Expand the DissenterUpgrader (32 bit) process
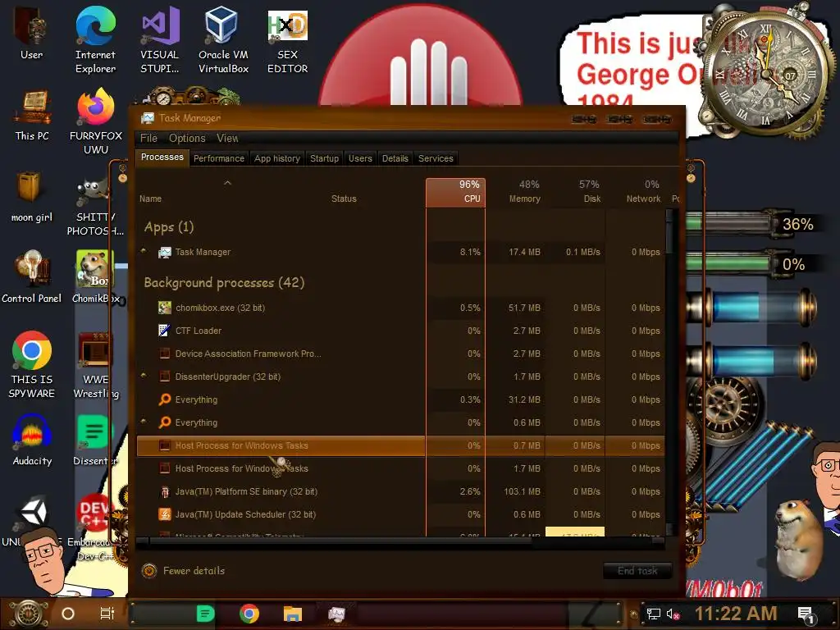 (x=143, y=376)
